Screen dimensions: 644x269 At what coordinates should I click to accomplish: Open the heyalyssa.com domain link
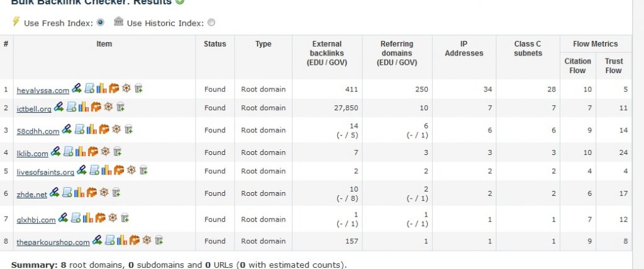click(43, 91)
